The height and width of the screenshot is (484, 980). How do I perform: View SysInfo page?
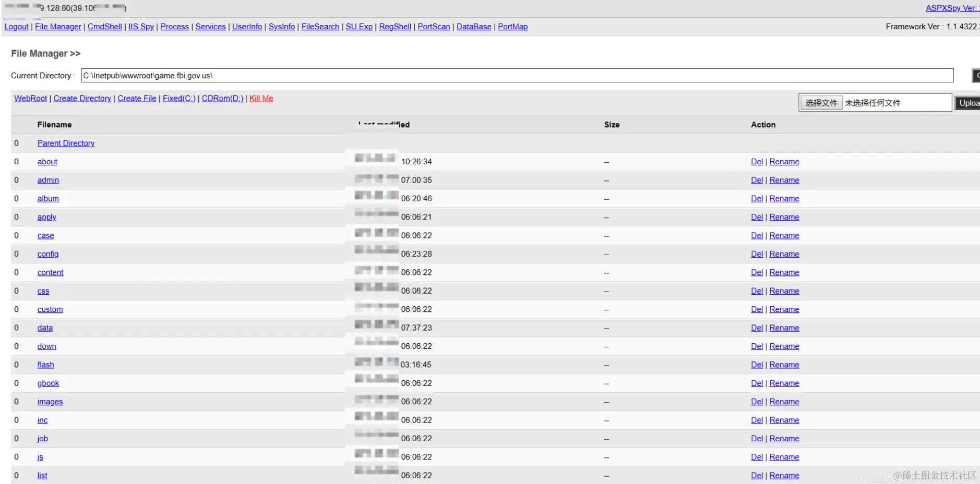(282, 27)
